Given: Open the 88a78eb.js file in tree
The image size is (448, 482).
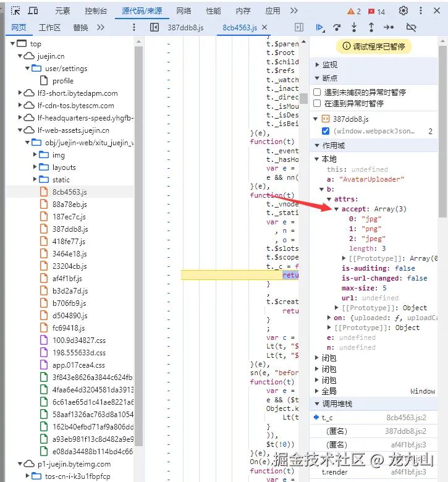Looking at the screenshot, I should pyautogui.click(x=69, y=205).
